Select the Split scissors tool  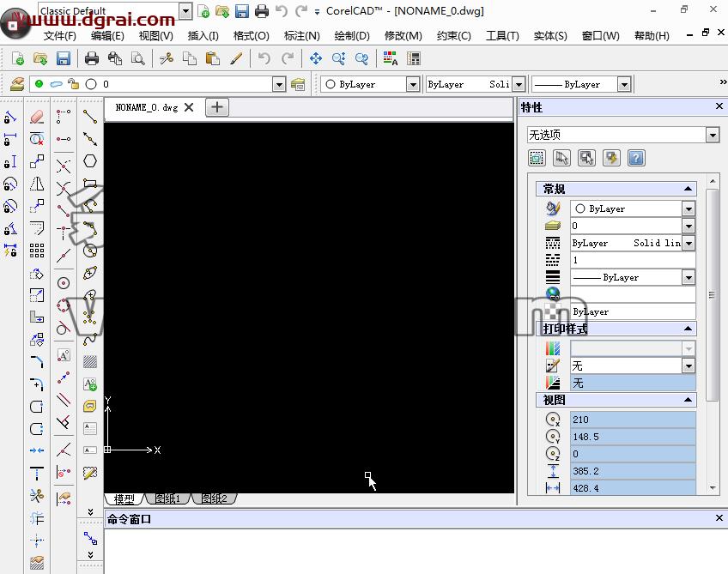[x=37, y=495]
